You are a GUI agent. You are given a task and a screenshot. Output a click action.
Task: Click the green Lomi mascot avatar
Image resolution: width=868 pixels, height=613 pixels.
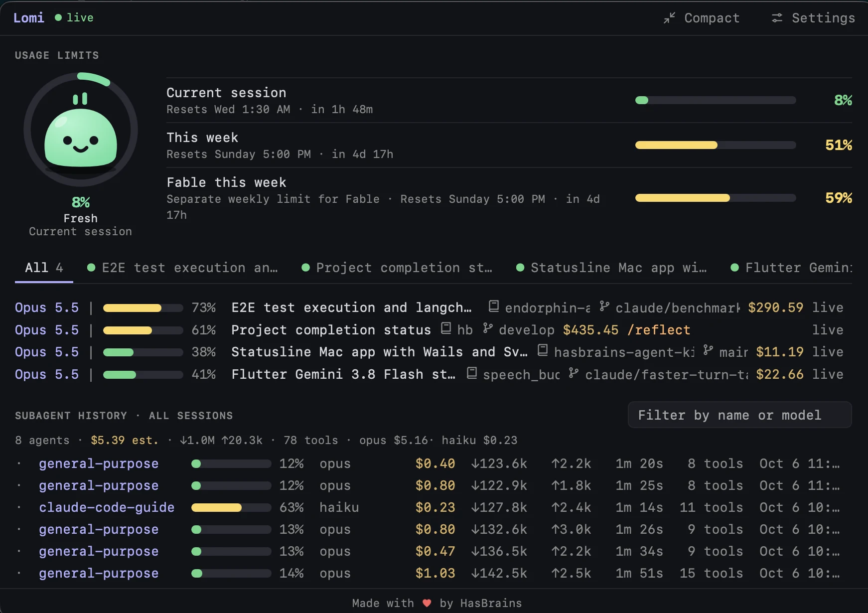[81, 131]
